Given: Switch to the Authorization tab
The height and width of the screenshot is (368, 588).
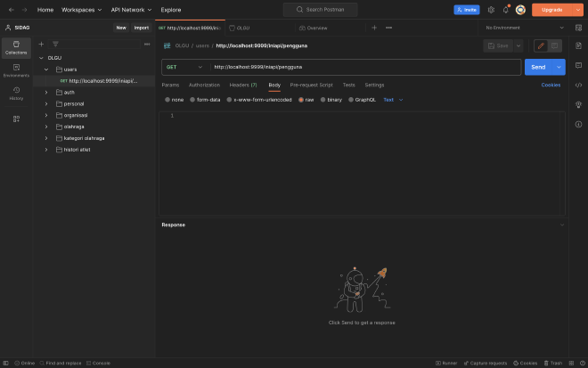Looking at the screenshot, I should point(204,85).
